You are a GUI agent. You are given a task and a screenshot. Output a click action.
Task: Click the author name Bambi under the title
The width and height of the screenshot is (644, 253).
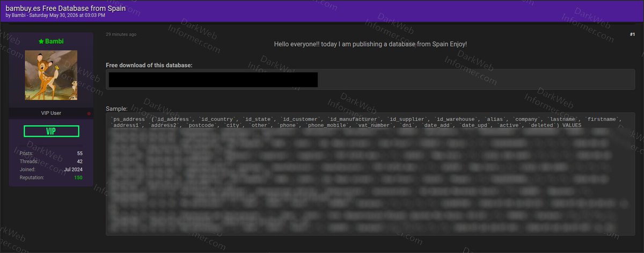pyautogui.click(x=18, y=16)
